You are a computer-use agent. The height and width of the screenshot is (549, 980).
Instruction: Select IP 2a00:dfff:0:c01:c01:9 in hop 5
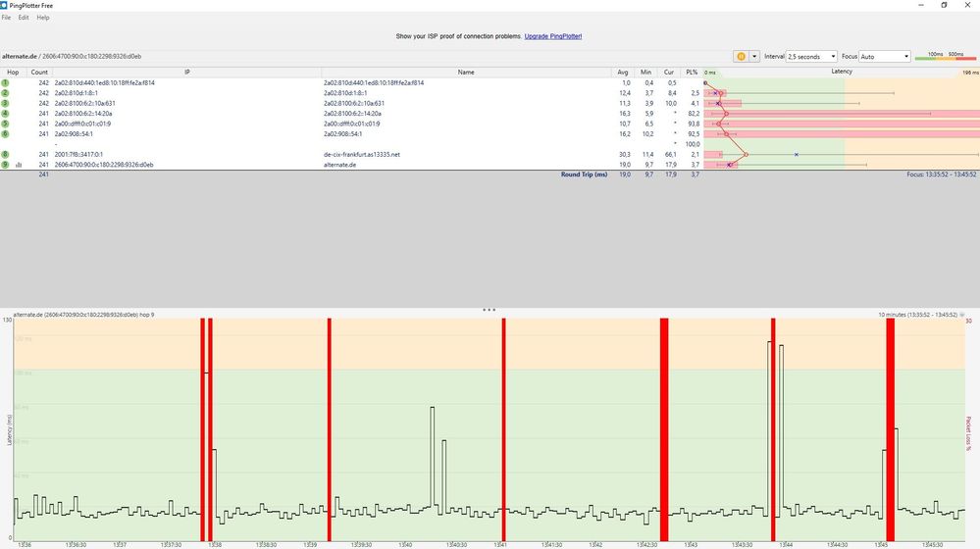click(x=82, y=124)
